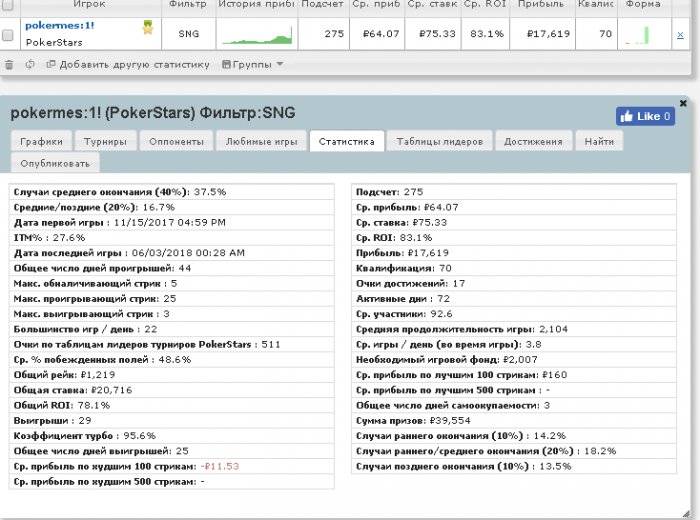Click the gold medal badge icon next to pokermes:1!
The width and height of the screenshot is (700, 520).
[148, 28]
